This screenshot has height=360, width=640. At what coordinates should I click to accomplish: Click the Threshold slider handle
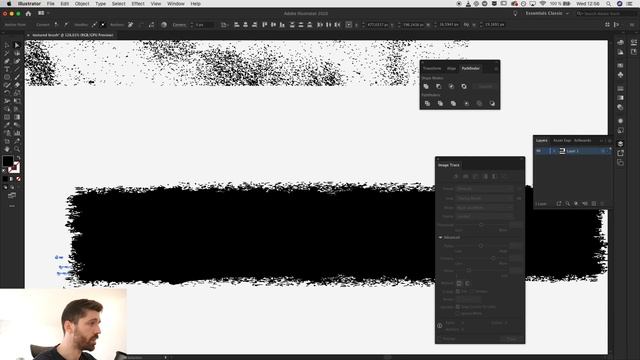pos(481,225)
